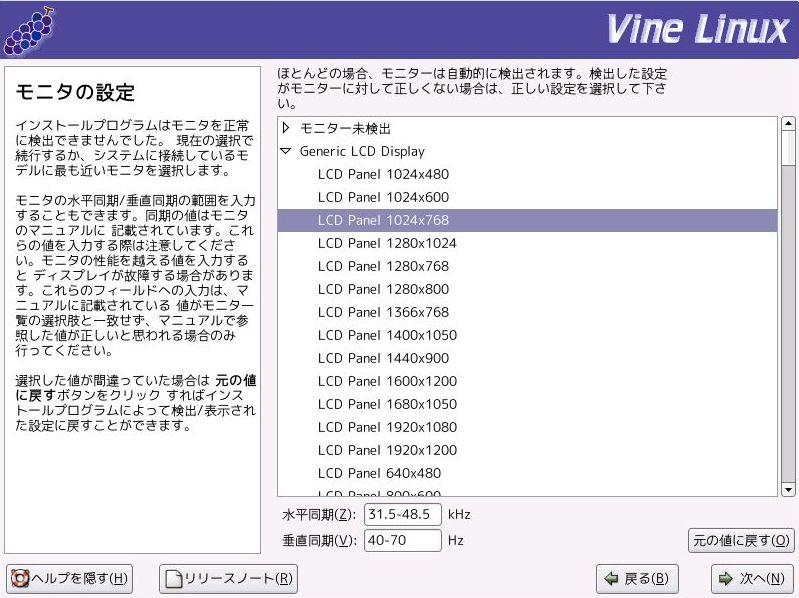Screen dimensions: 799x598
Task: Open the リリースノート release notes
Action: point(228,579)
